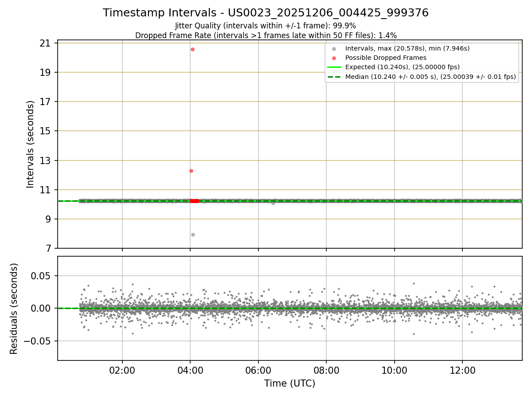
Task: Click the red dropped-frame point near 20.6 seconds
Action: [x=192, y=49]
